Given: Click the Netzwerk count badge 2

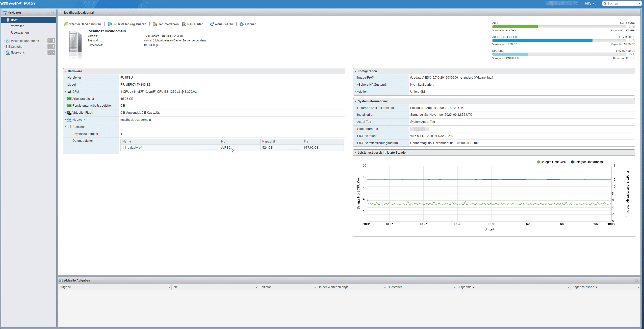Looking at the screenshot, I should tap(51, 52).
